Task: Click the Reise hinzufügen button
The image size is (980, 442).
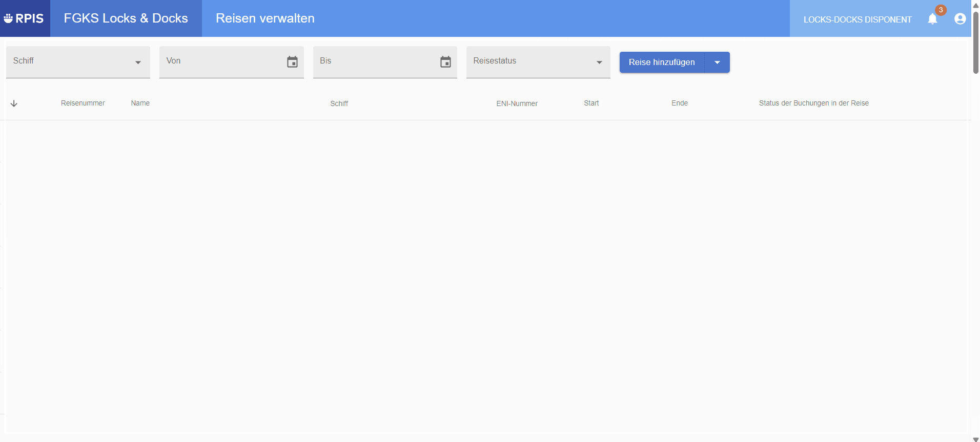Action: 662,62
